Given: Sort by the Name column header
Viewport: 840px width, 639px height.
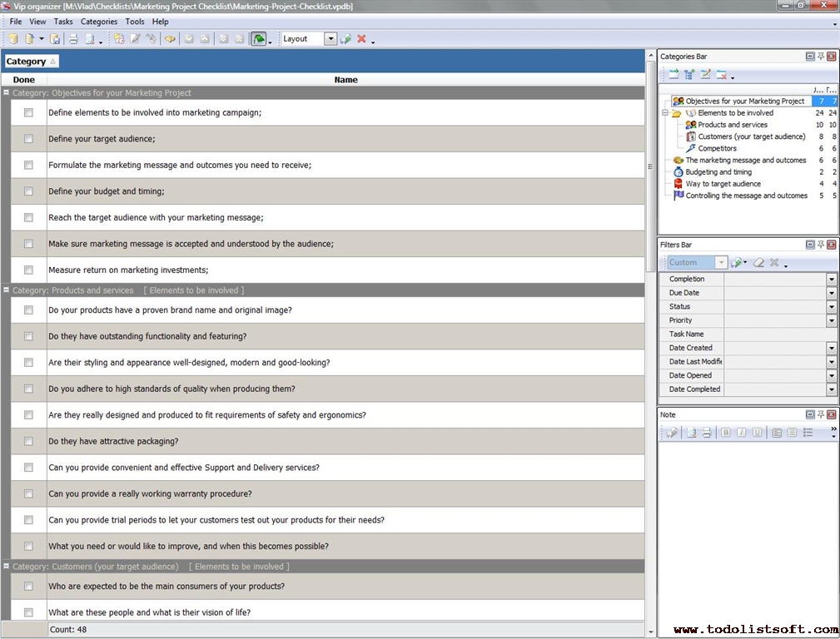Looking at the screenshot, I should point(345,80).
